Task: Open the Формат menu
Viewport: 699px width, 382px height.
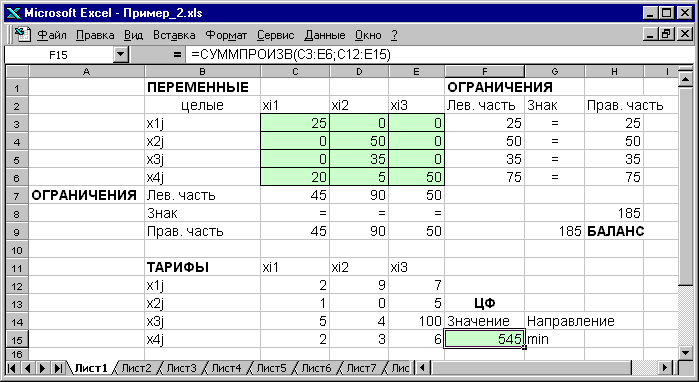Action: 226,35
